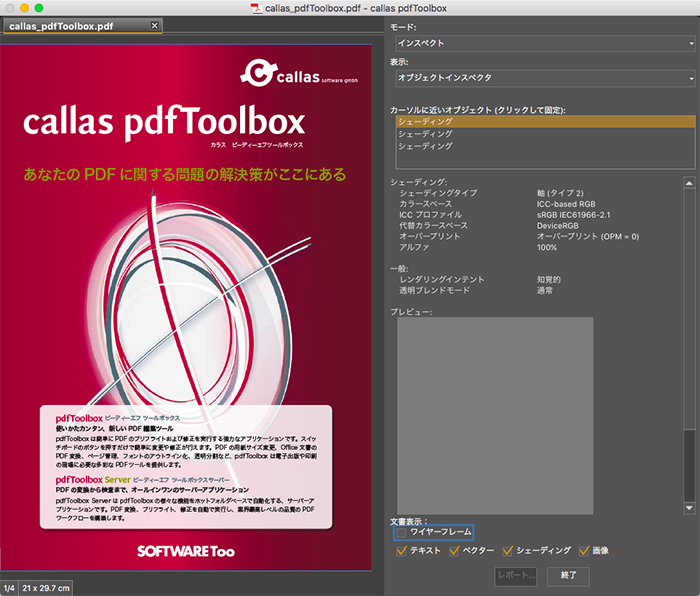Open the モード dropdown showing インスペクト
The width and height of the screenshot is (700, 596).
(545, 43)
